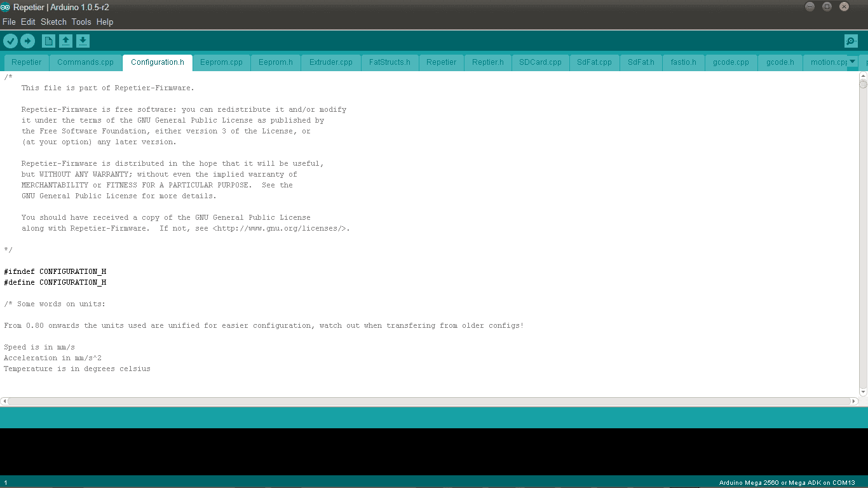Expand the motion.cpp tab overflow chevron
The width and height of the screenshot is (868, 488).
(851, 62)
